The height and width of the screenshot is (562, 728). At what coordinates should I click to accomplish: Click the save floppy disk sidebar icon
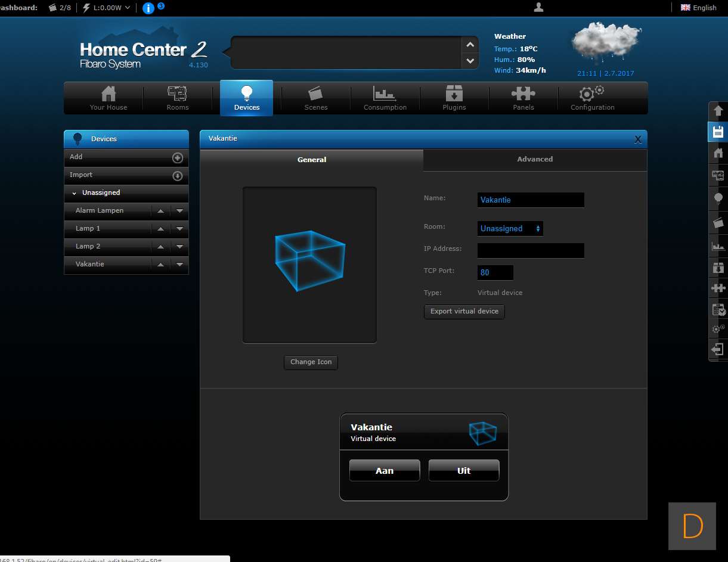tap(718, 132)
